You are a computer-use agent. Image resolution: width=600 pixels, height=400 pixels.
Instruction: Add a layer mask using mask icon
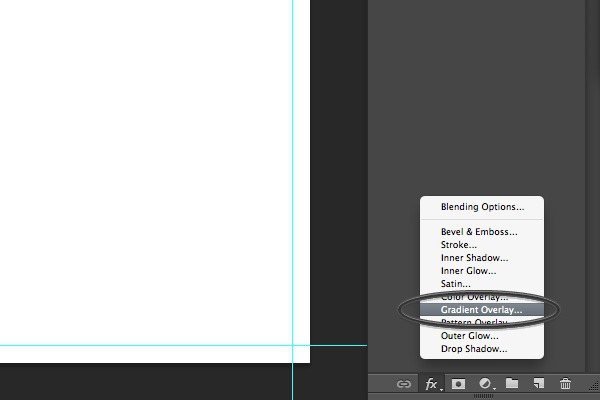pos(458,384)
